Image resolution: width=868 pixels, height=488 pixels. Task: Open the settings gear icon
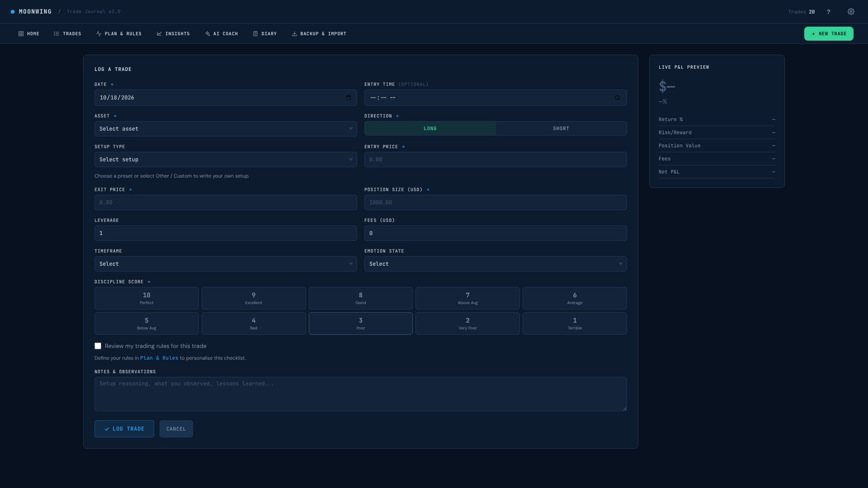pos(851,12)
